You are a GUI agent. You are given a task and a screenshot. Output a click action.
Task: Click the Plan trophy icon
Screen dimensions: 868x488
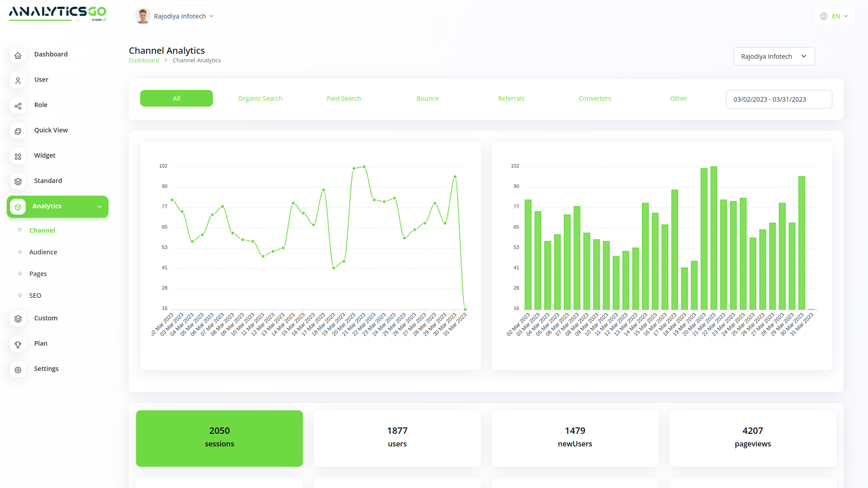pyautogui.click(x=18, y=344)
